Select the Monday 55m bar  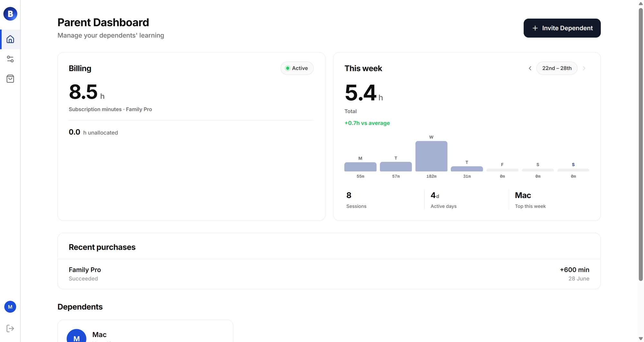pos(360,167)
